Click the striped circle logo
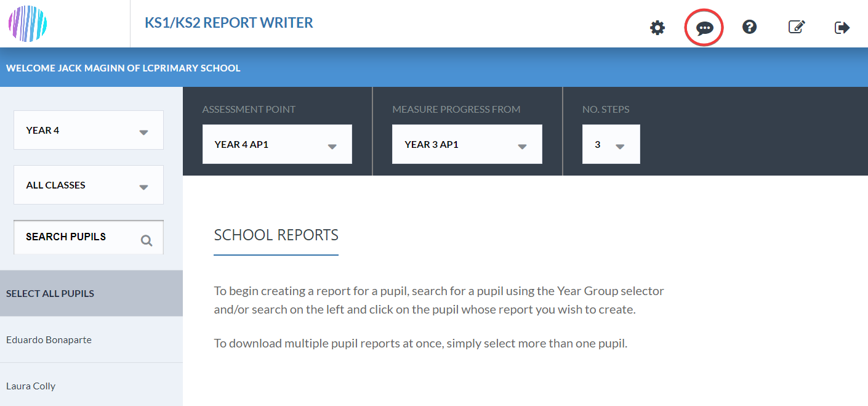Image resolution: width=868 pixels, height=406 pixels. (x=28, y=24)
